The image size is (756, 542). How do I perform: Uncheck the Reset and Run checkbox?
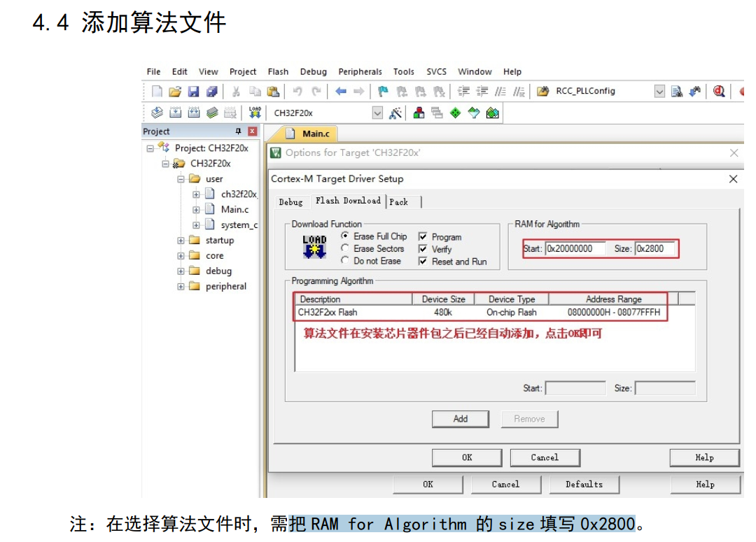pos(423,262)
